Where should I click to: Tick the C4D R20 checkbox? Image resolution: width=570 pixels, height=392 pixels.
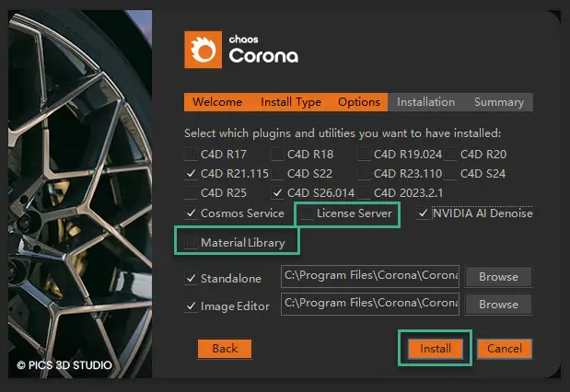coord(450,154)
